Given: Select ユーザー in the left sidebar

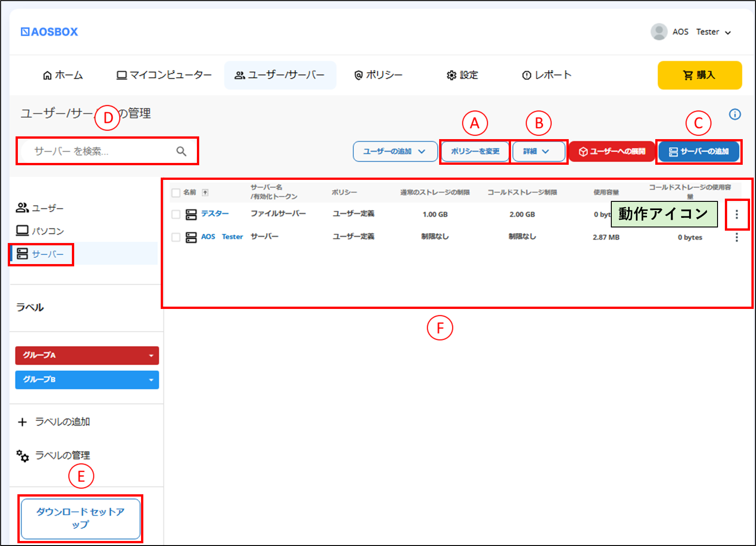Looking at the screenshot, I should (40, 208).
